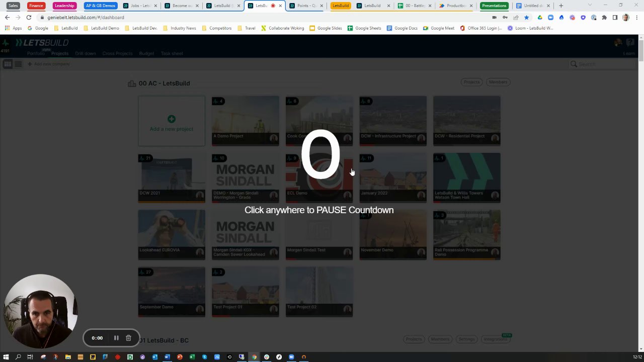The height and width of the screenshot is (362, 644).
Task: Expand the Leadership tab group
Action: point(64,6)
